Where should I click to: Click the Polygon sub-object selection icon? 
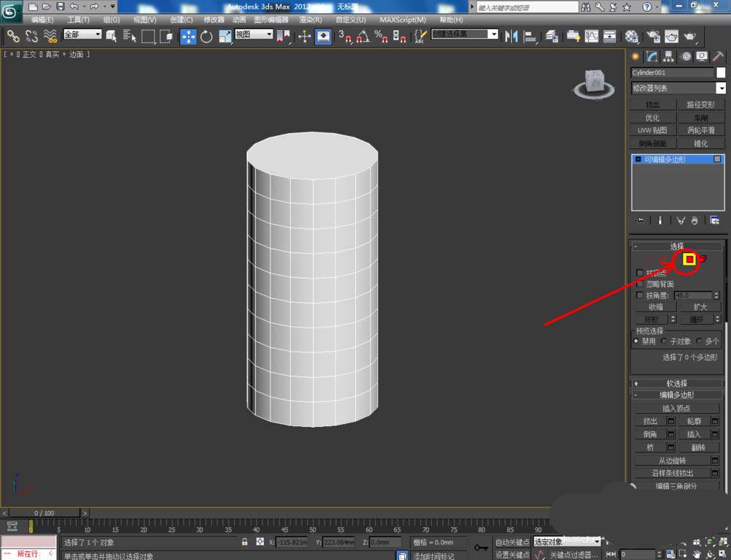click(689, 259)
